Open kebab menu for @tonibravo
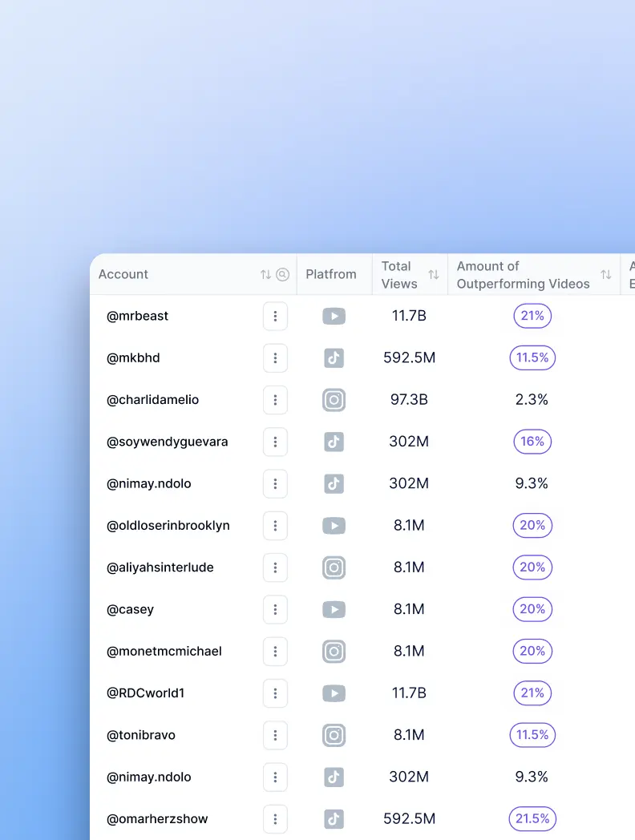This screenshot has height=840, width=635. click(x=275, y=735)
